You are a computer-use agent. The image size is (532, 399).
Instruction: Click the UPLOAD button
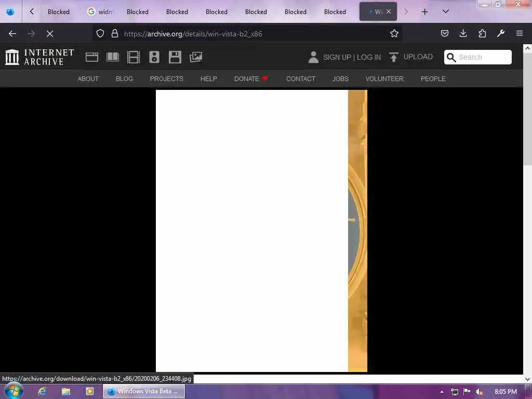410,57
